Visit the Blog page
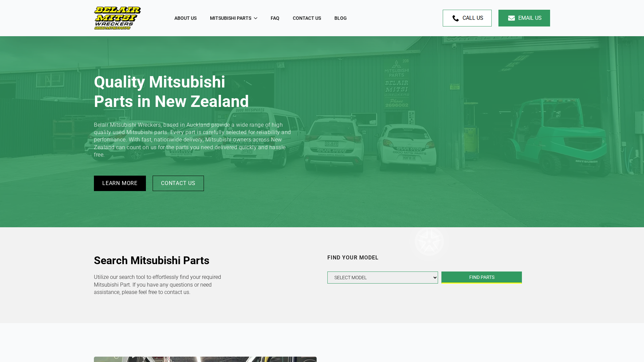The width and height of the screenshot is (644, 362). 340,18
